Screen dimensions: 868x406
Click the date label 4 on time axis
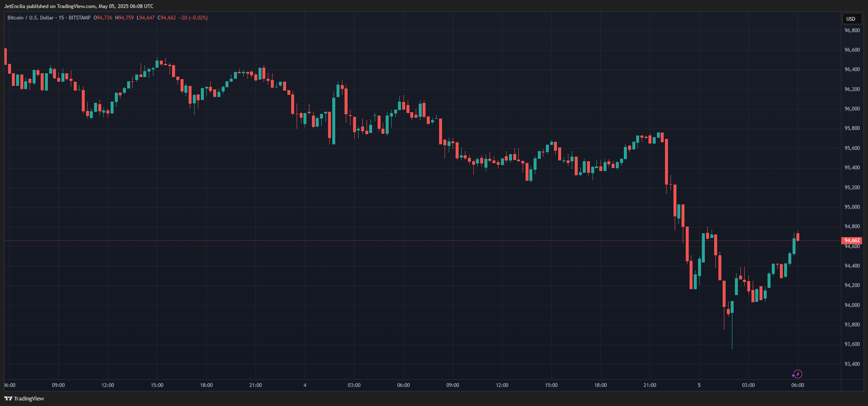coord(305,385)
